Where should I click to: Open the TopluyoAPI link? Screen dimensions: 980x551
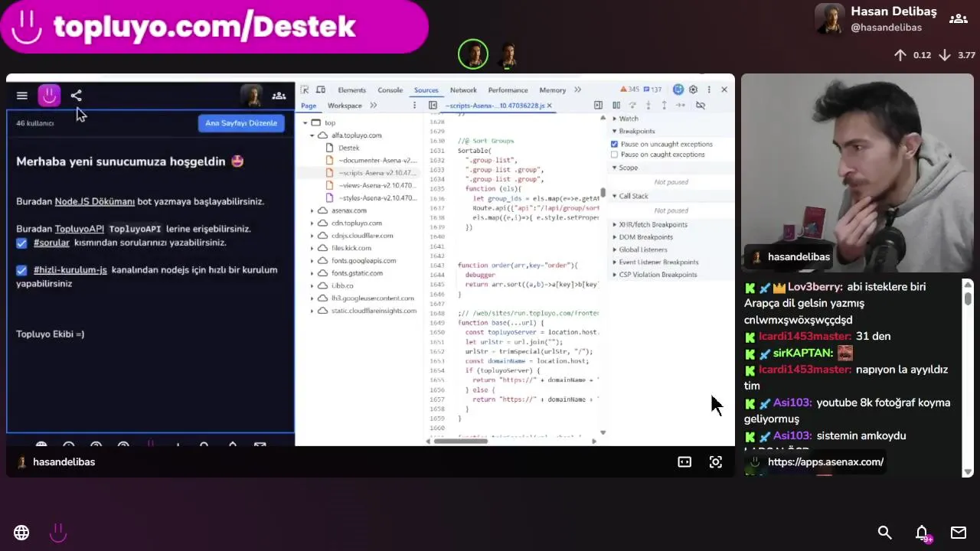coord(80,229)
